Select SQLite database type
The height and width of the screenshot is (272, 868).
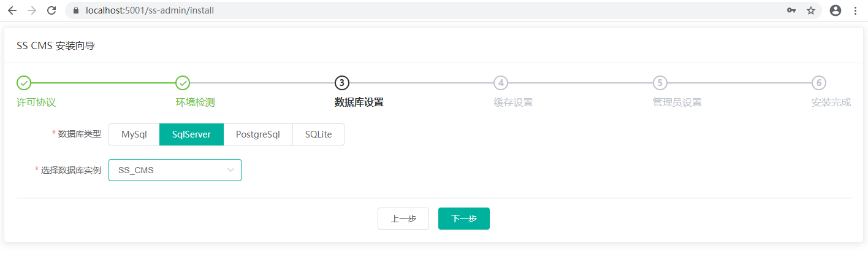pos(318,134)
